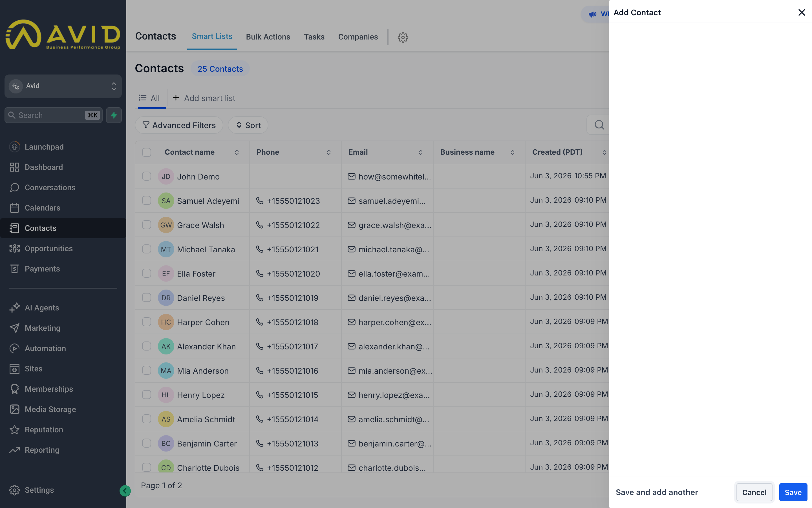Image resolution: width=812 pixels, height=508 pixels.
Task: Open the Launchpad sidebar item
Action: pos(63,147)
